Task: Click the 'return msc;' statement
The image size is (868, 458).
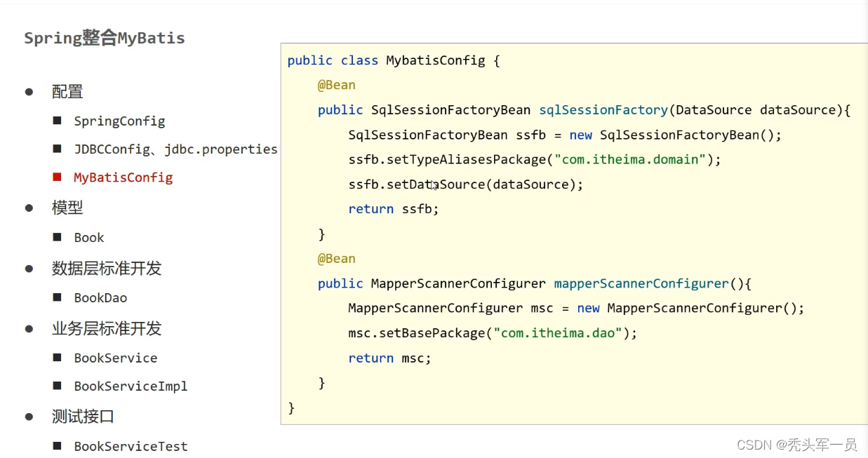Action: (389, 358)
